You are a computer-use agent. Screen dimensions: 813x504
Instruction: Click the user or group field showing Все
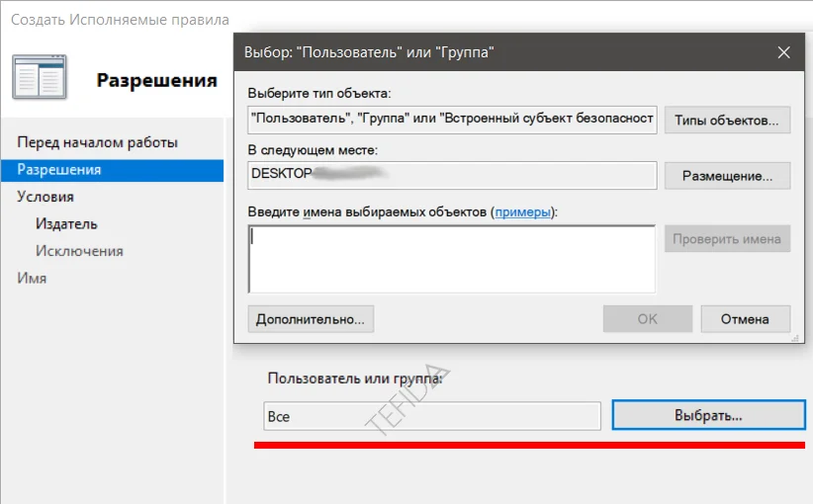coord(431,417)
